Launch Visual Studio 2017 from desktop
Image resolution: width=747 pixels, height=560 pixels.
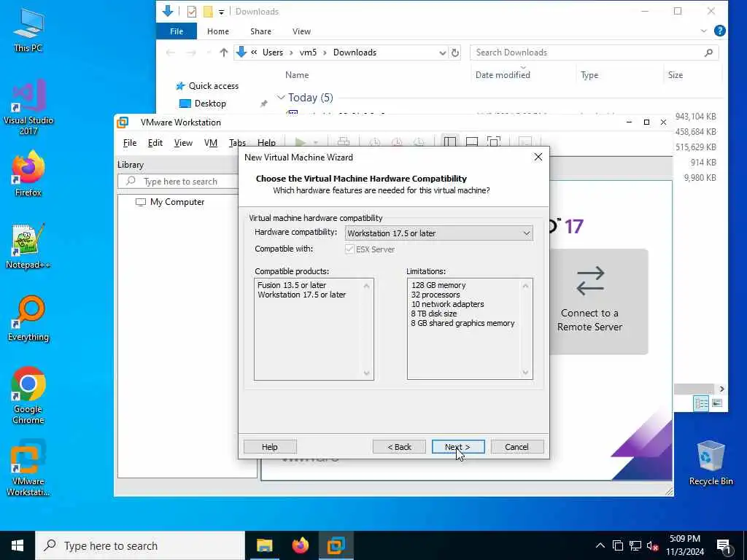pos(28,106)
